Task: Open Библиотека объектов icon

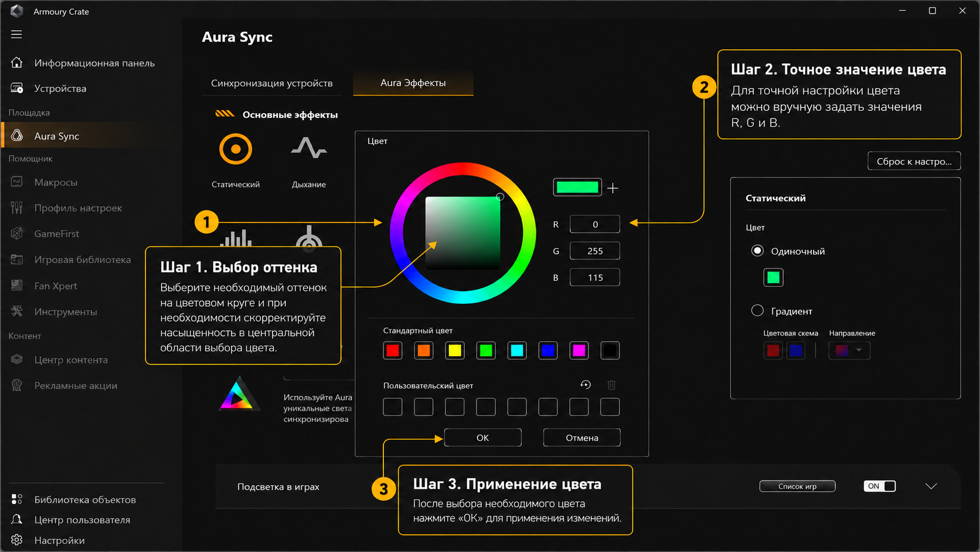Action: click(x=17, y=499)
